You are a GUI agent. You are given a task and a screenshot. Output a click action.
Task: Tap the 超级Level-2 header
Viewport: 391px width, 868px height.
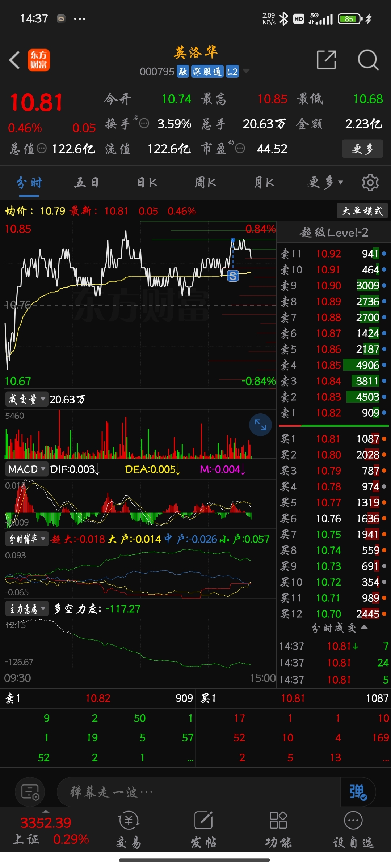click(x=334, y=232)
